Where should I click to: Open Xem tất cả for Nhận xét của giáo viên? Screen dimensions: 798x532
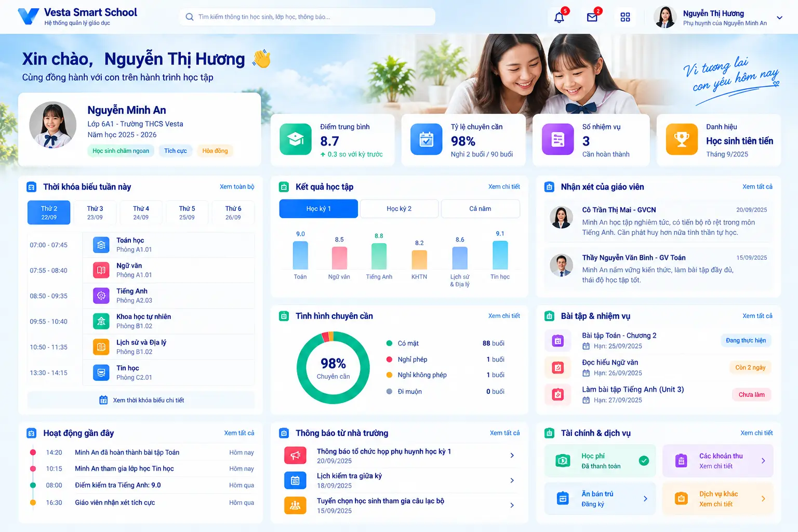coord(757,187)
